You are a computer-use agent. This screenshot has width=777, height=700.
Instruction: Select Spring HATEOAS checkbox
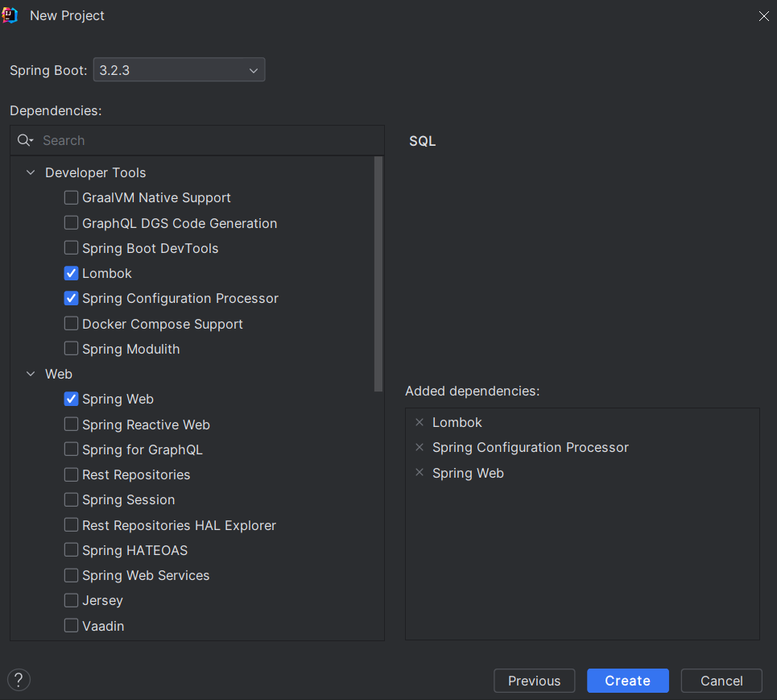[x=72, y=550]
